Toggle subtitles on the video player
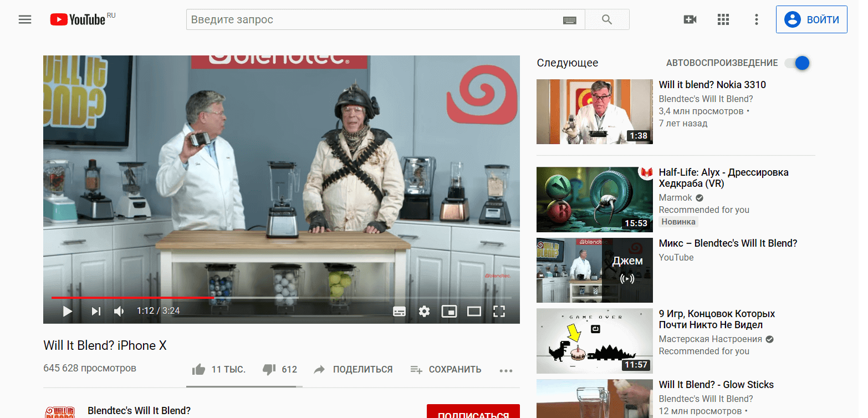The height and width of the screenshot is (418, 868). click(x=399, y=311)
